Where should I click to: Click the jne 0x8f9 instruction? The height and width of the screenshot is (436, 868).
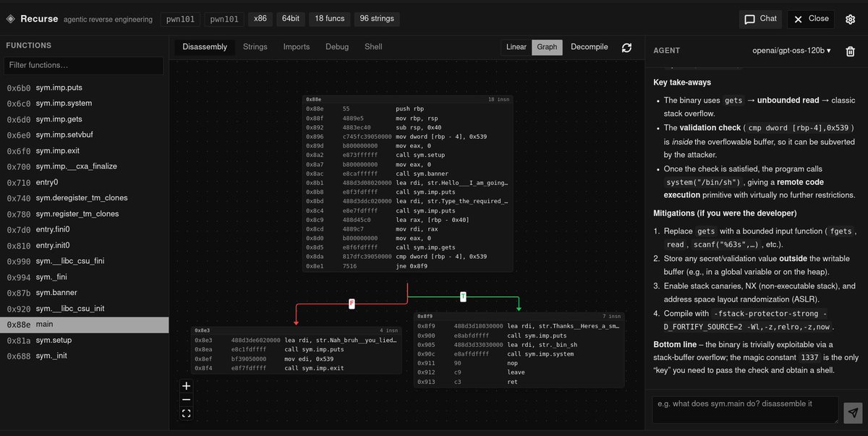407,266
